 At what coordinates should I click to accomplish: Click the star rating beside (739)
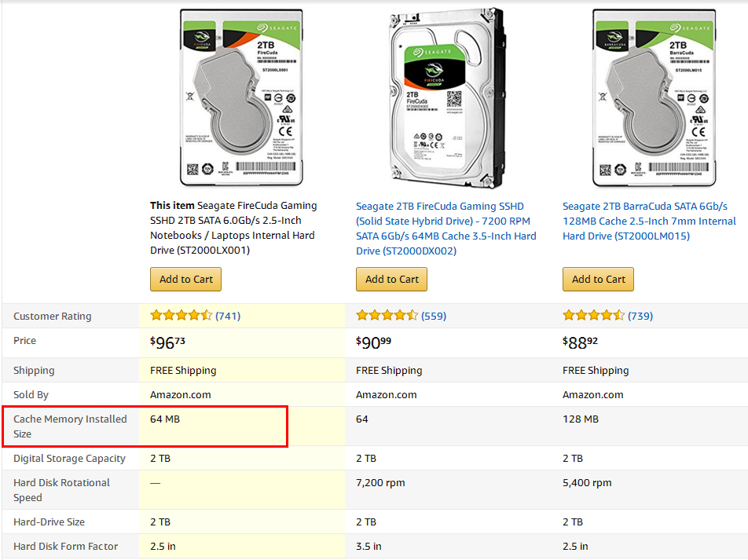point(593,315)
